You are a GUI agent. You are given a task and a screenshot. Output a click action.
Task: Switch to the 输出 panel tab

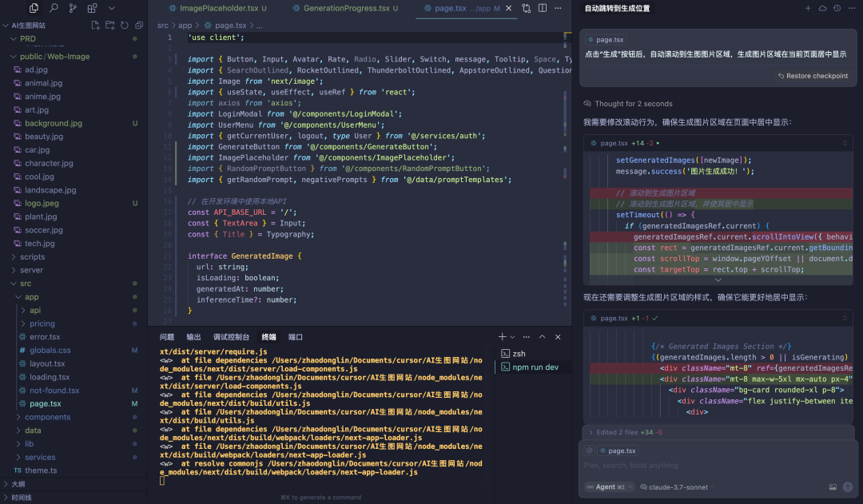click(x=193, y=337)
